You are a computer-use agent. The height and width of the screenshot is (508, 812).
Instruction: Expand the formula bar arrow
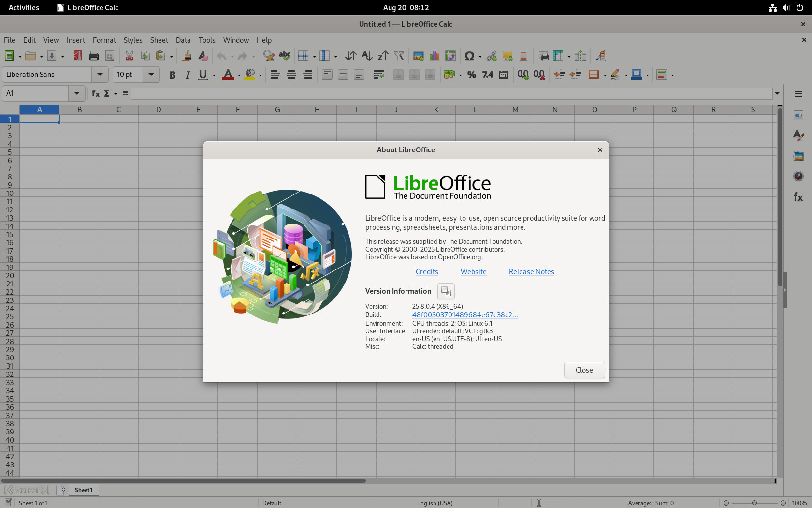coord(777,93)
